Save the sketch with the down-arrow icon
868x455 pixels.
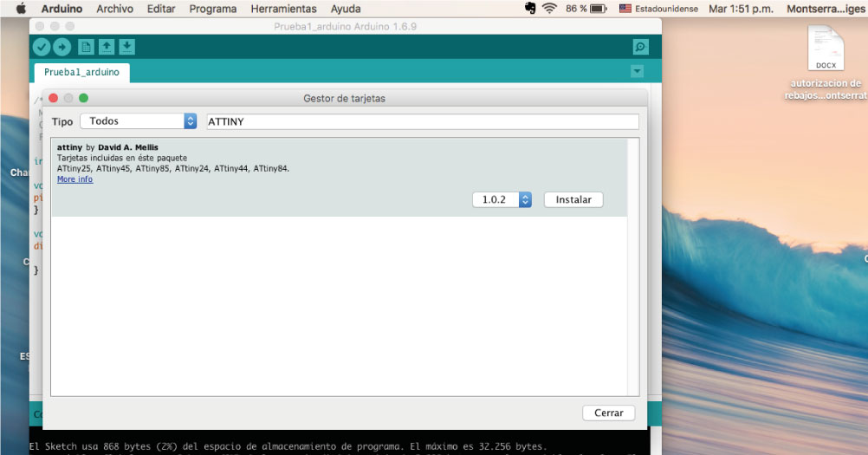click(x=126, y=47)
